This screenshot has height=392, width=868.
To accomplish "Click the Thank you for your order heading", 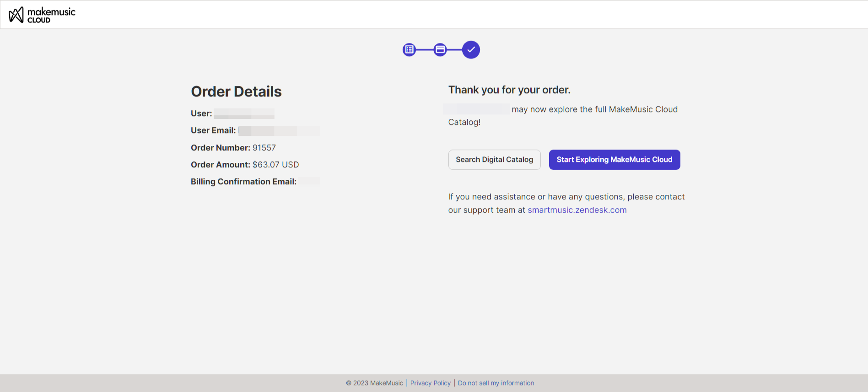I will (509, 90).
